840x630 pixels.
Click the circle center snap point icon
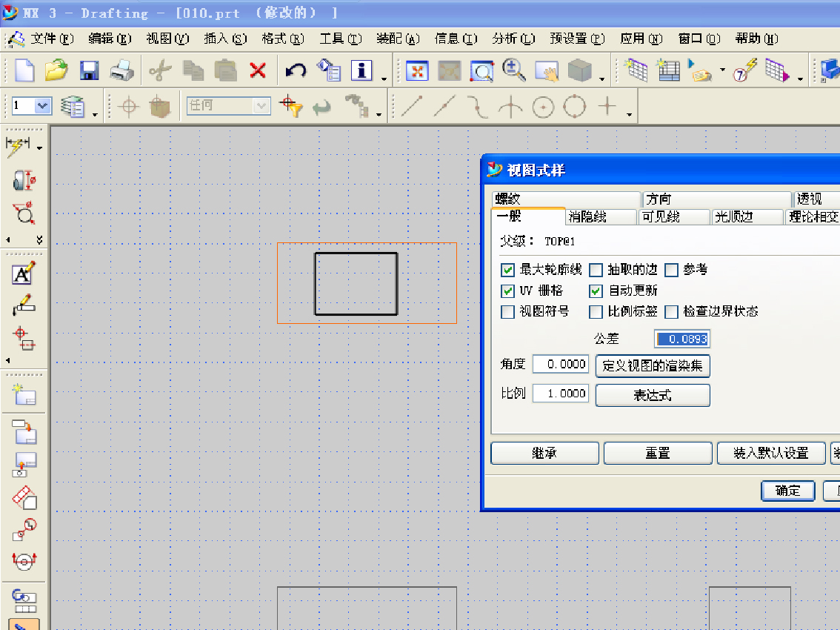pyautogui.click(x=543, y=107)
